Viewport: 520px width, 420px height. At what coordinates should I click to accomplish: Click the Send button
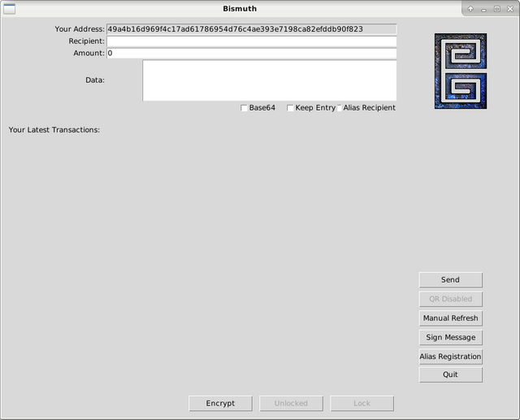[451, 279]
